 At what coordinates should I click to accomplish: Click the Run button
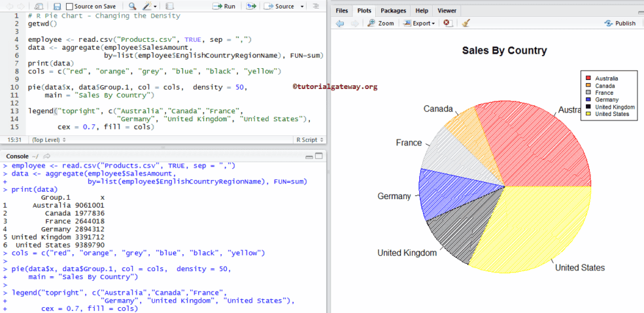tap(225, 6)
